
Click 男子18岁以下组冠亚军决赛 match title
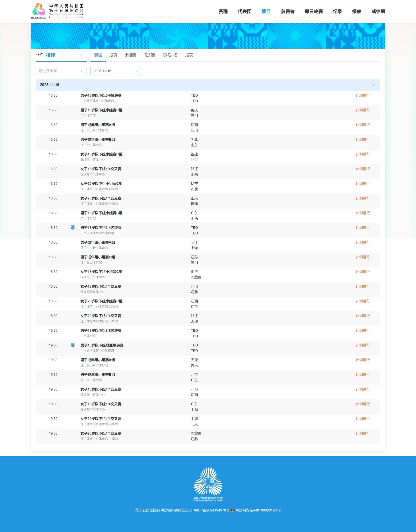[x=102, y=345]
